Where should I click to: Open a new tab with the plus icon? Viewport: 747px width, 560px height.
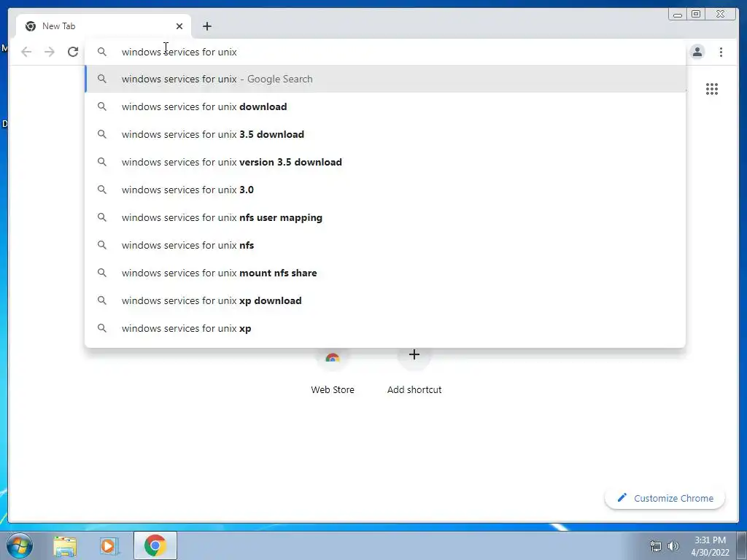point(206,26)
